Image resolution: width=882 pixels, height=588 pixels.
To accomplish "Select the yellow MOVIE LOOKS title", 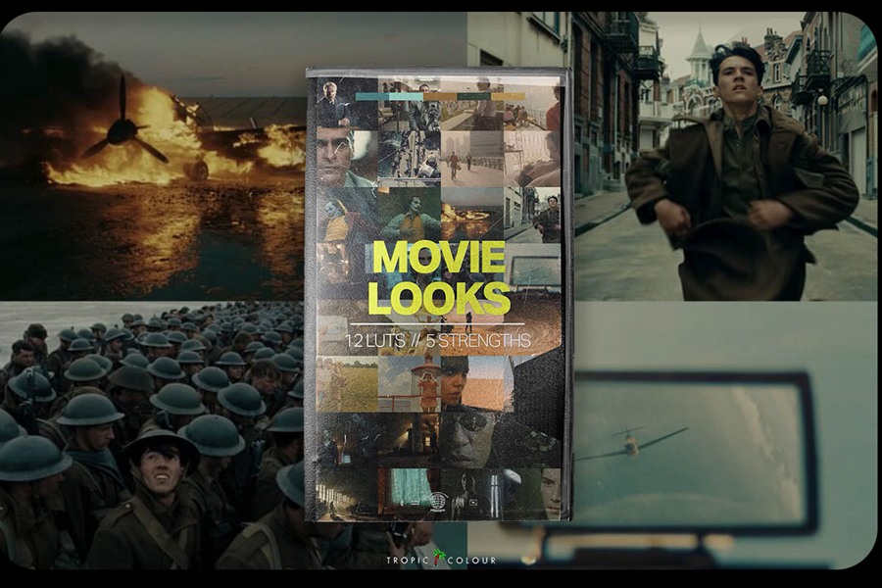I will coord(439,276).
